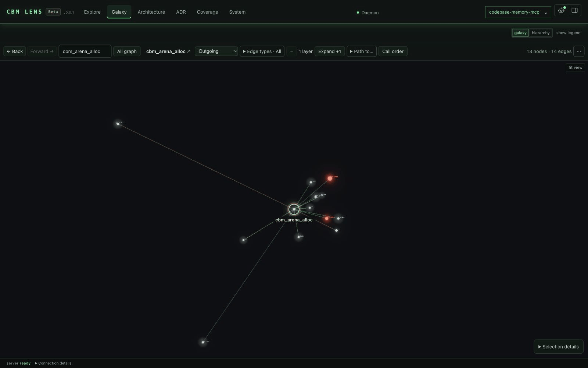Switch to hierarchy view mode
Screen dimensions: 588x368
pyautogui.click(x=541, y=33)
